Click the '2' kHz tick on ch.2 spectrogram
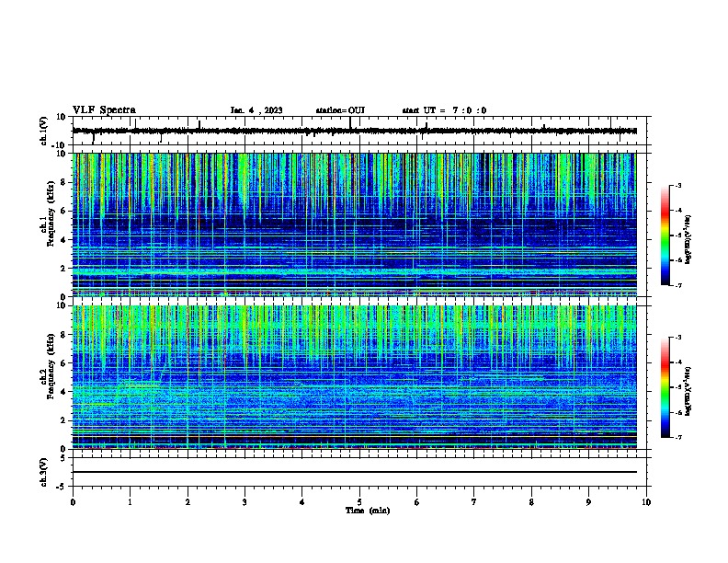728x563 pixels. 64,420
